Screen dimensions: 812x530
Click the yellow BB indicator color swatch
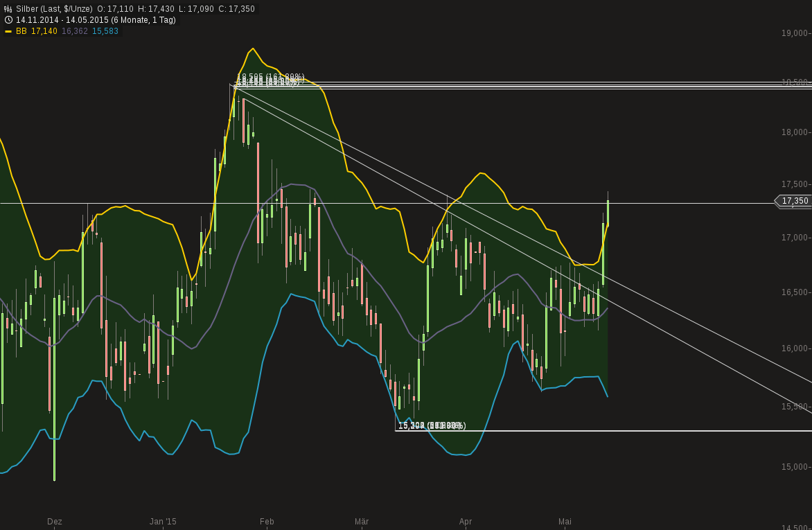tap(8, 32)
